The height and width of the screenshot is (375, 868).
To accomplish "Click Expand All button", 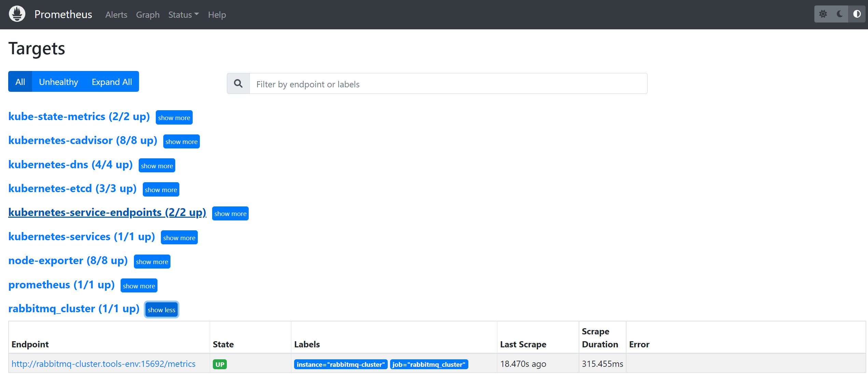I will [x=112, y=82].
